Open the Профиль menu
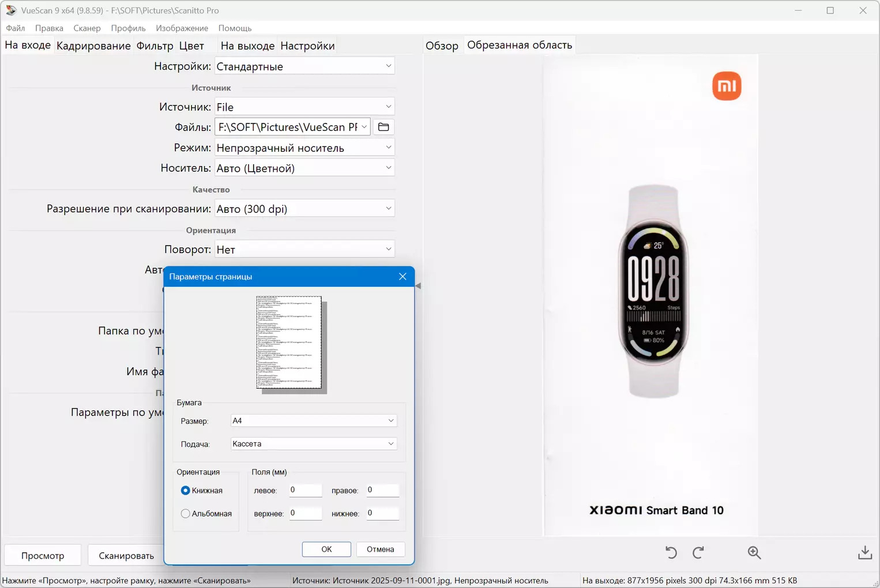The height and width of the screenshot is (588, 880). [x=128, y=28]
